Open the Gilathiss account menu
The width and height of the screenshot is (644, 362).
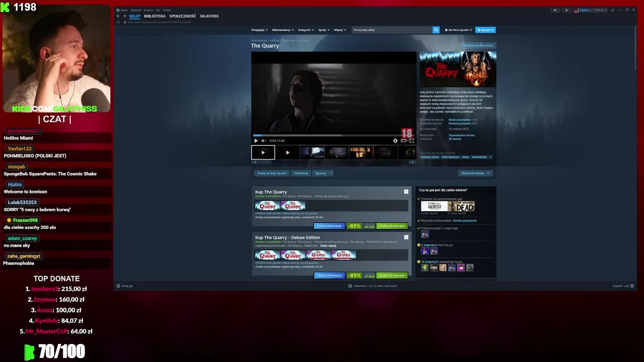tap(590, 10)
